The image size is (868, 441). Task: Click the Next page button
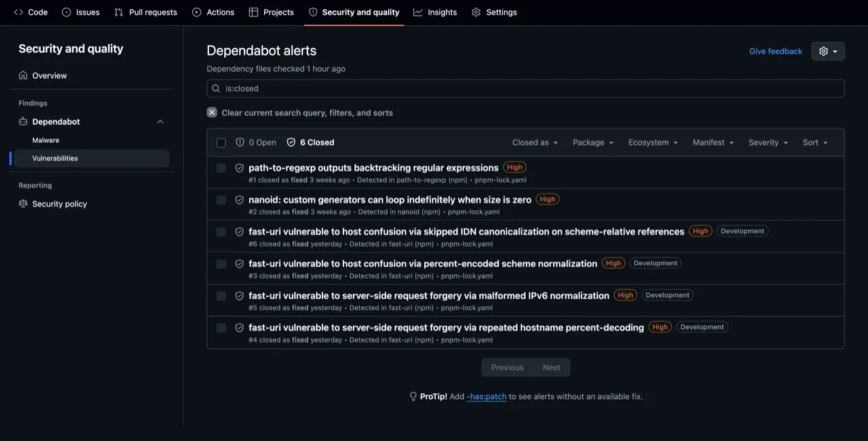pos(551,368)
